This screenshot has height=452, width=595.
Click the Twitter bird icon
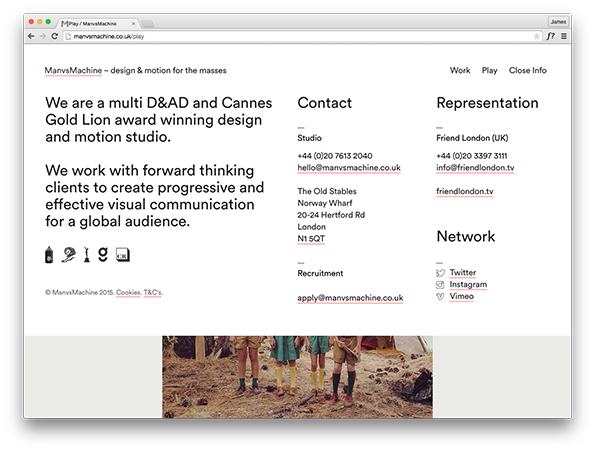click(440, 273)
